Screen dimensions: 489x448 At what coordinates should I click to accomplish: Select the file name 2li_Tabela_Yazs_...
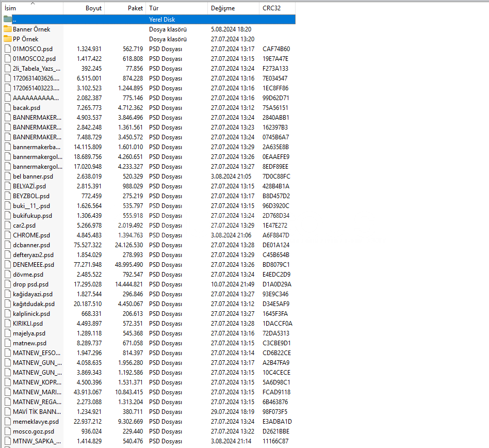[37, 69]
